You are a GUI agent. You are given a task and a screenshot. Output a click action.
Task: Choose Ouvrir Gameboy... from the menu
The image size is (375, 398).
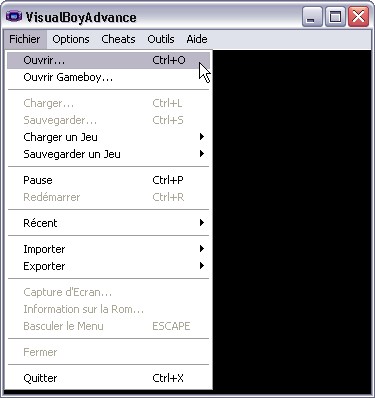pos(109,77)
